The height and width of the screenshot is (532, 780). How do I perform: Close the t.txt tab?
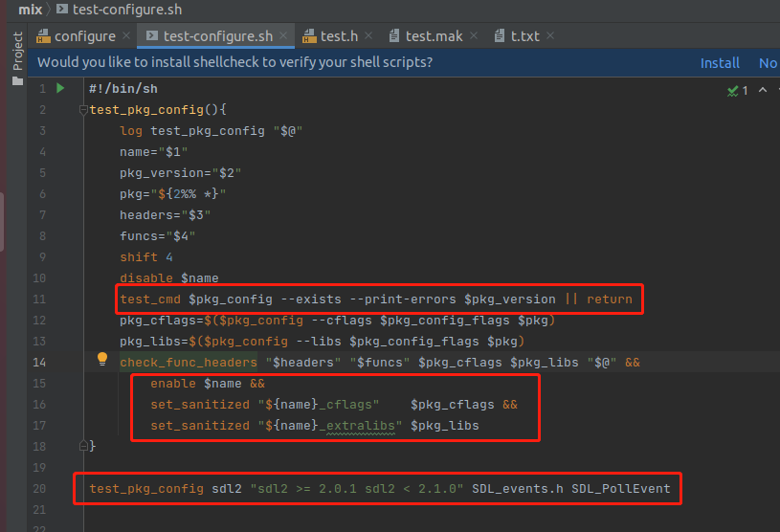[550, 35]
